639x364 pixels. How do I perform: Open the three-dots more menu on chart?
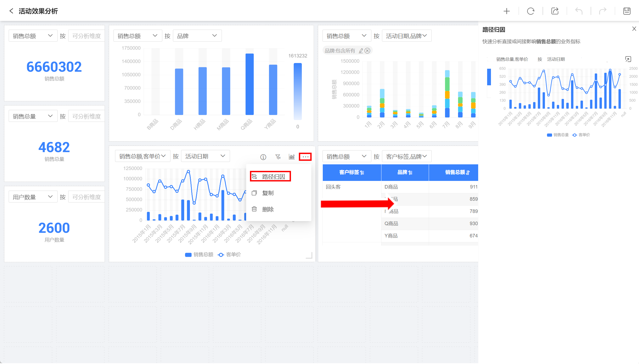[305, 157]
